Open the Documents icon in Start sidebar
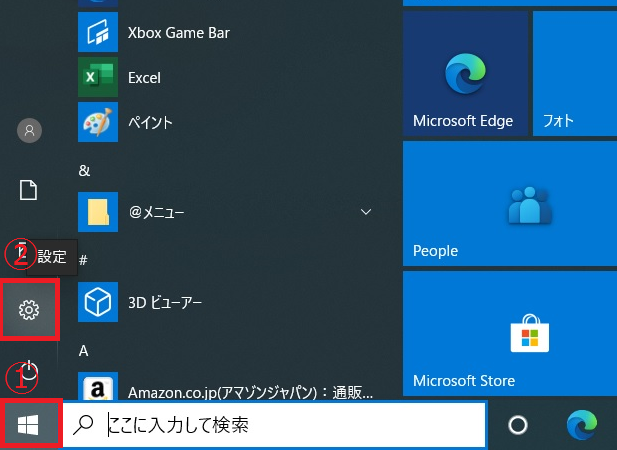Screen dimensions: 617x450 point(28,191)
